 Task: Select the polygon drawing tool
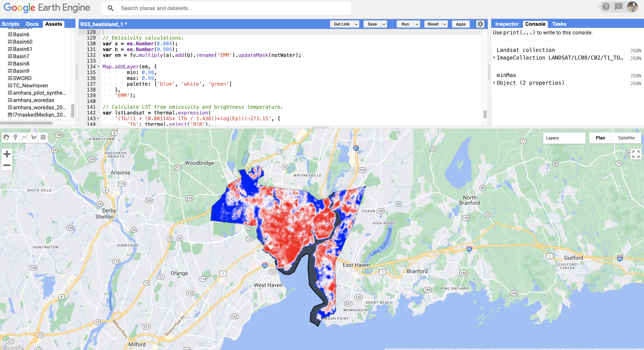[33, 138]
